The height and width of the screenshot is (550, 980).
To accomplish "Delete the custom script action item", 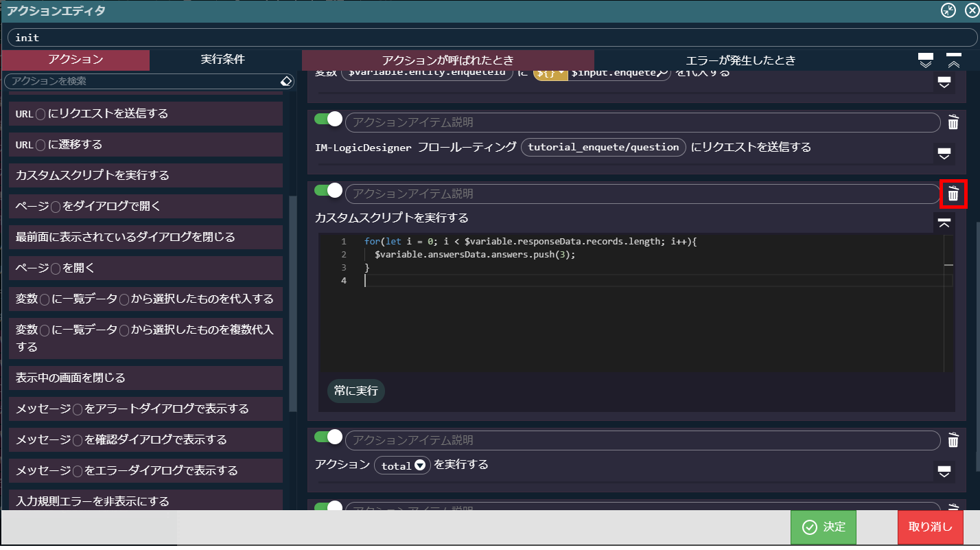I will pos(953,194).
